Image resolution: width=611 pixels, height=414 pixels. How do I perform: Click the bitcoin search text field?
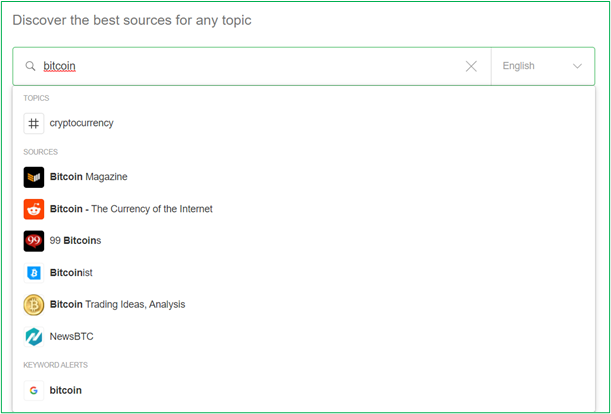[251, 66]
